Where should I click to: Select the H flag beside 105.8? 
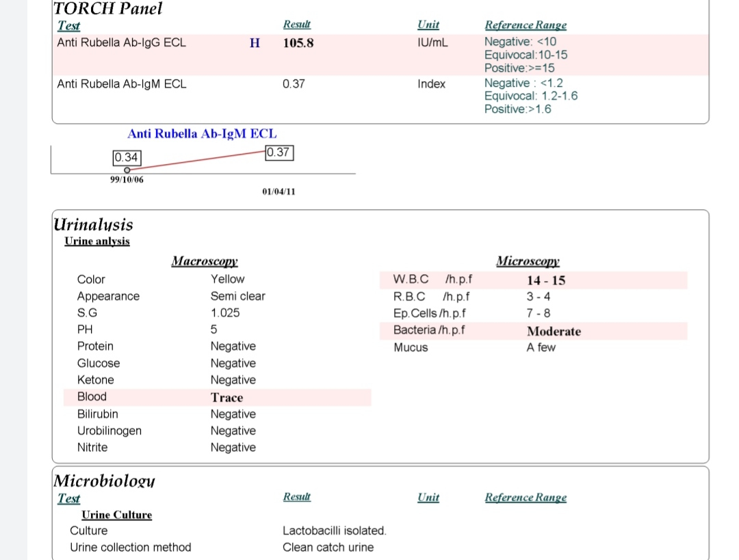pyautogui.click(x=255, y=43)
